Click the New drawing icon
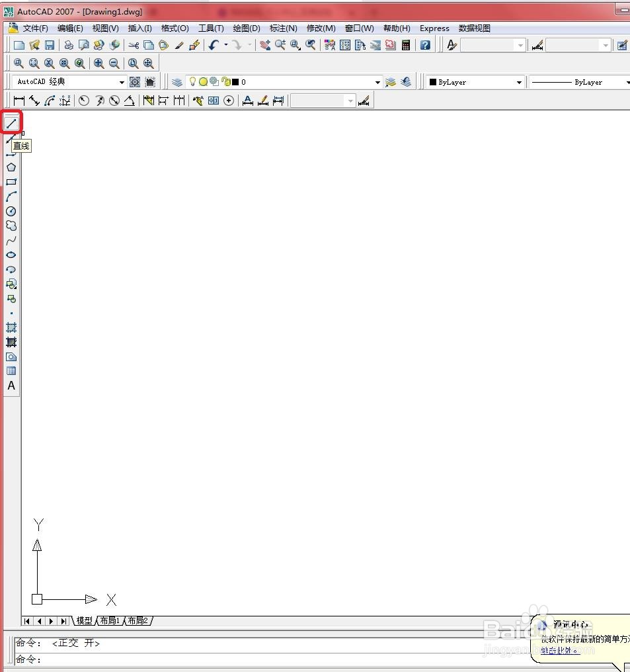630x672 pixels. coord(19,45)
